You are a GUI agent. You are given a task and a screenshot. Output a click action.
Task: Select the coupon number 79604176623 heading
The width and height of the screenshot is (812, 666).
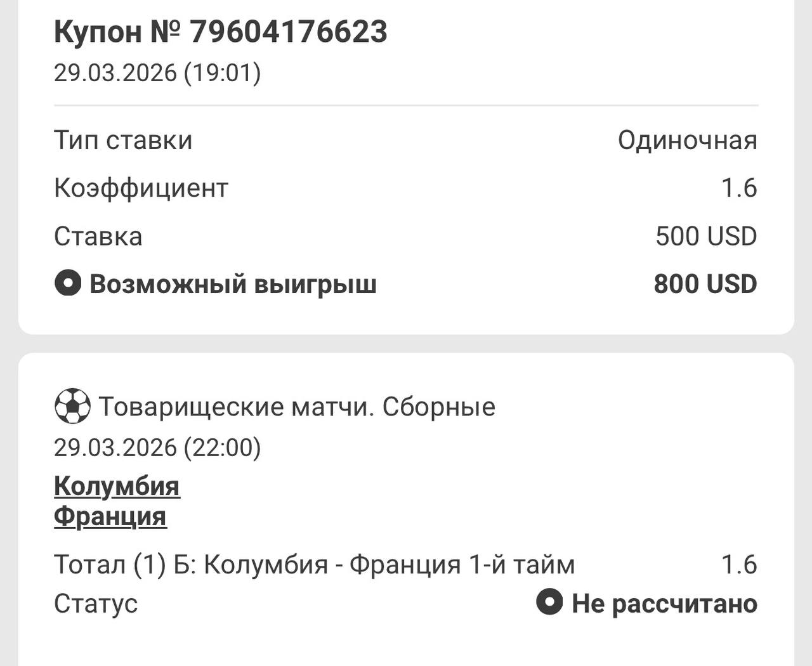click(221, 32)
